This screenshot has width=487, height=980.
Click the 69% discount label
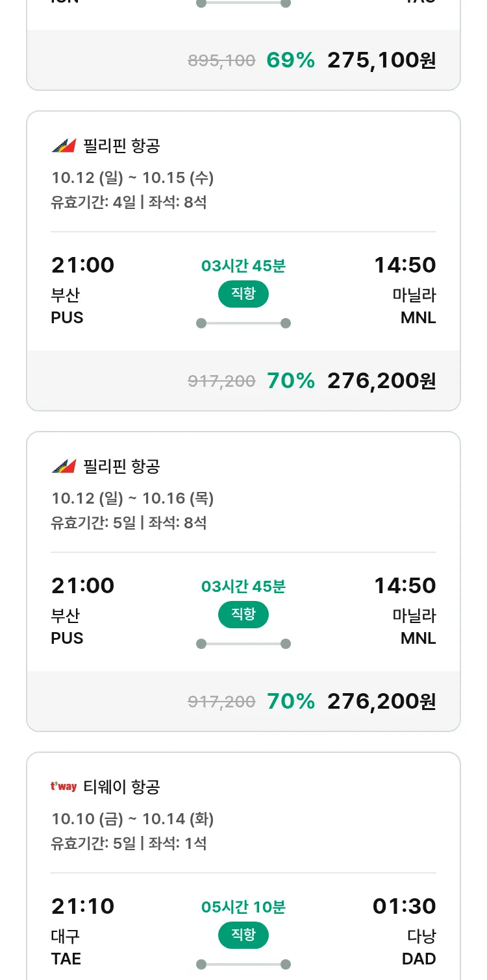pyautogui.click(x=290, y=60)
